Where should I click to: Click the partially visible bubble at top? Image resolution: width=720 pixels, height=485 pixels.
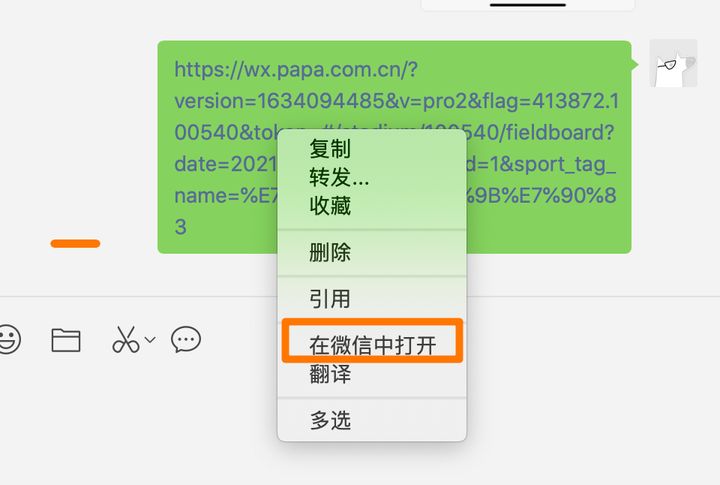pyautogui.click(x=528, y=5)
